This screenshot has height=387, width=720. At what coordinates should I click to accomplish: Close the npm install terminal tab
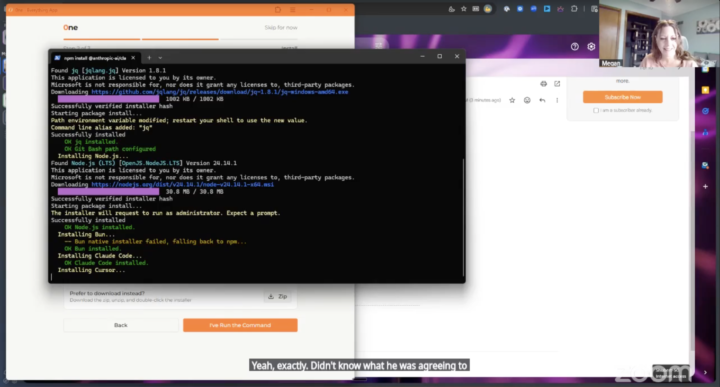click(133, 58)
